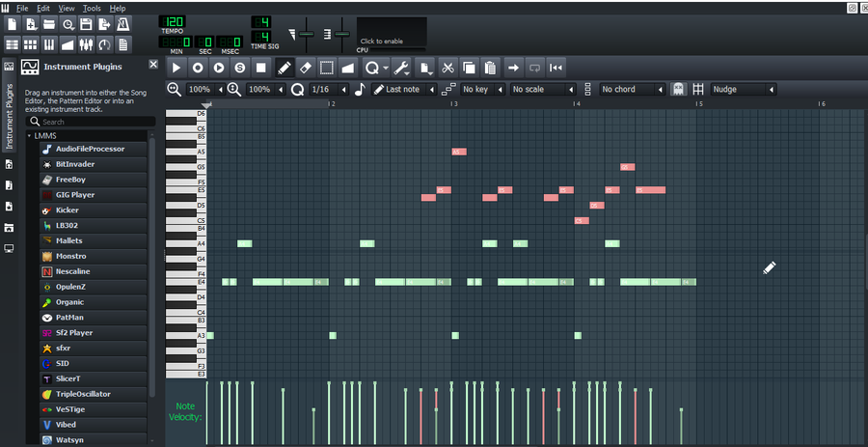
Task: Open the Last note length dropdown
Action: 404,89
